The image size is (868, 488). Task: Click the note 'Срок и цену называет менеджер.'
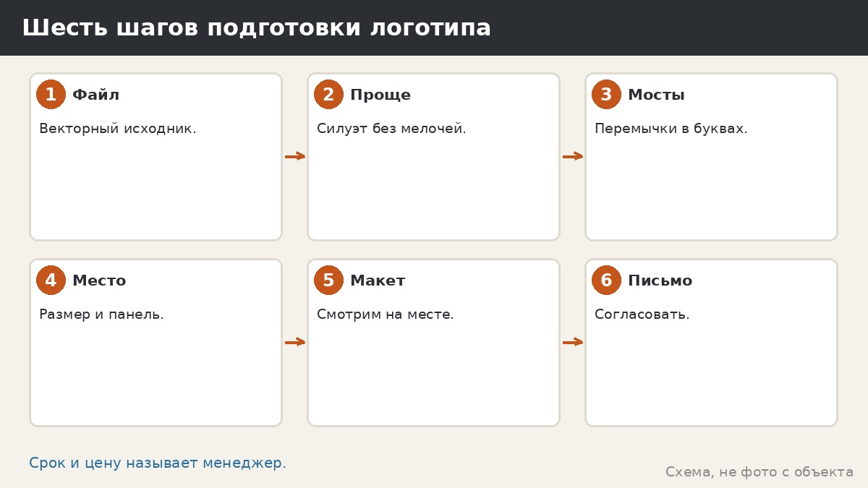pos(158,463)
